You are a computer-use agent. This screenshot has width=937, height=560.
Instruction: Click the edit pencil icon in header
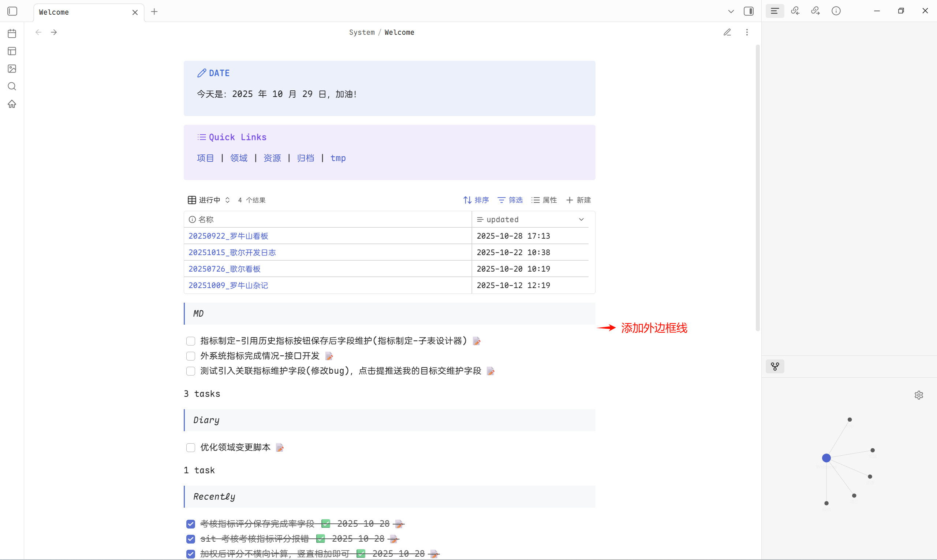(727, 33)
